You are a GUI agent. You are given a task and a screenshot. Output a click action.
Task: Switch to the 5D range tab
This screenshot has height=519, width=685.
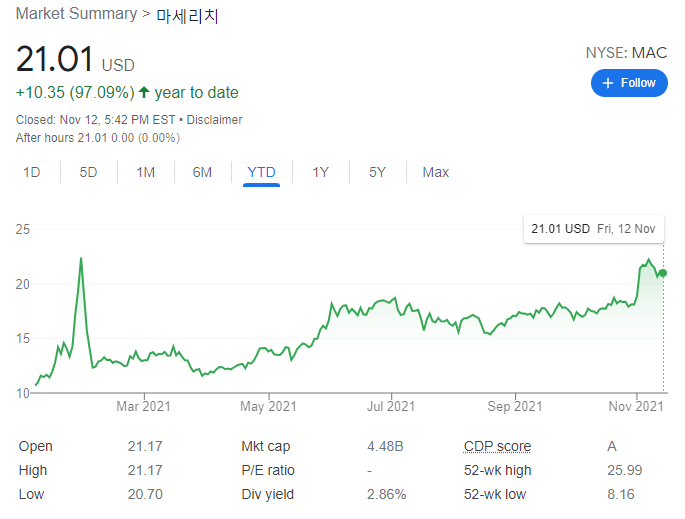(88, 172)
